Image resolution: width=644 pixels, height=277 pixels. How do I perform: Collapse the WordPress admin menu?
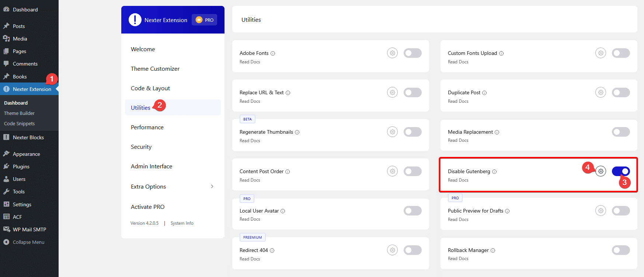click(28, 242)
